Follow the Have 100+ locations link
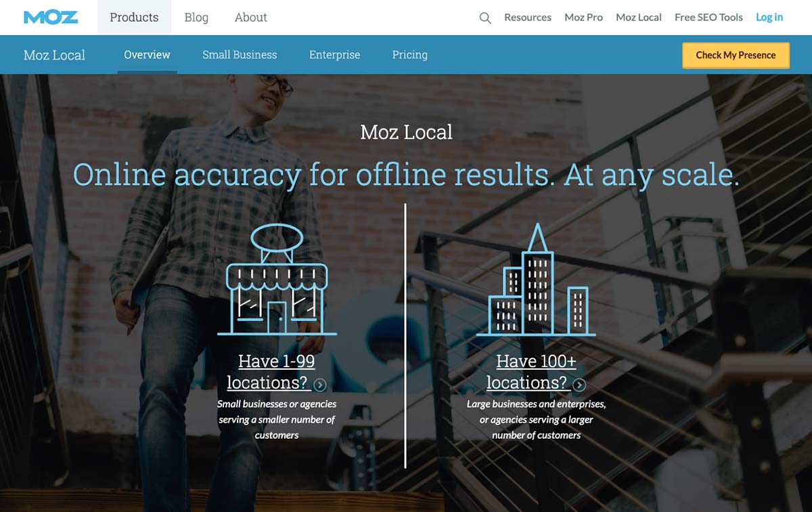This screenshot has width=812, height=512. click(536, 372)
